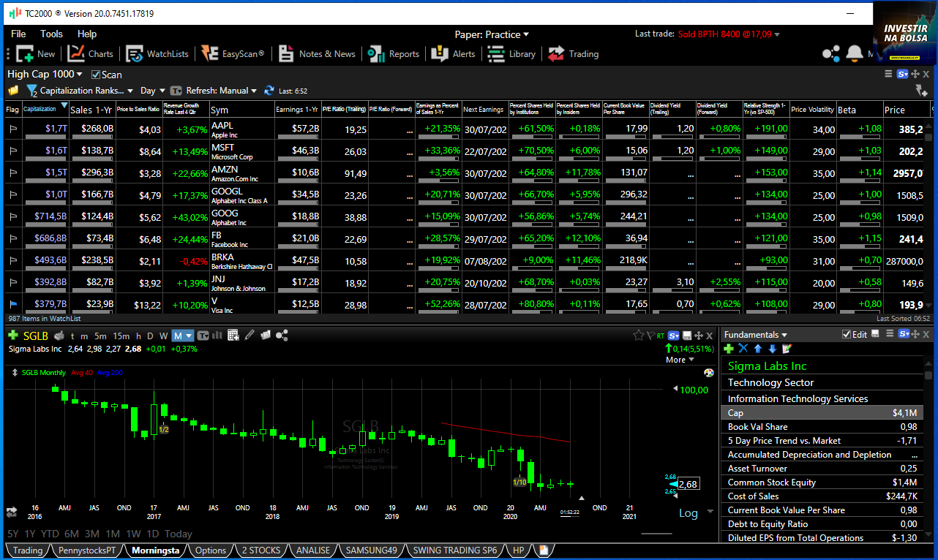The image size is (938, 560).
Task: Open the Reports tool
Action: point(394,53)
